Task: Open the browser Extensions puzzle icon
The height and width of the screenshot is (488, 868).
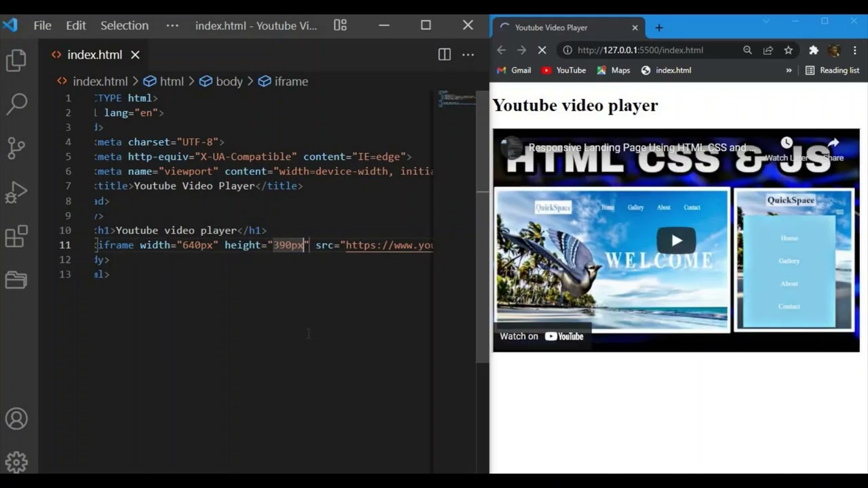Action: tap(814, 50)
